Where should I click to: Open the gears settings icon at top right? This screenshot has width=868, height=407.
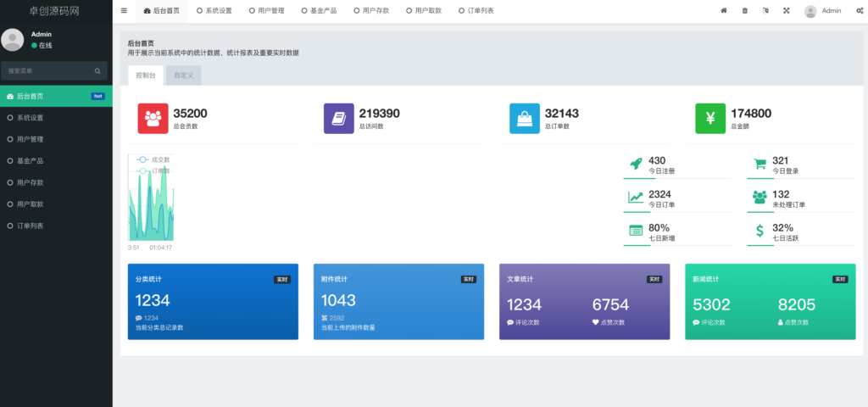pyautogui.click(x=860, y=10)
